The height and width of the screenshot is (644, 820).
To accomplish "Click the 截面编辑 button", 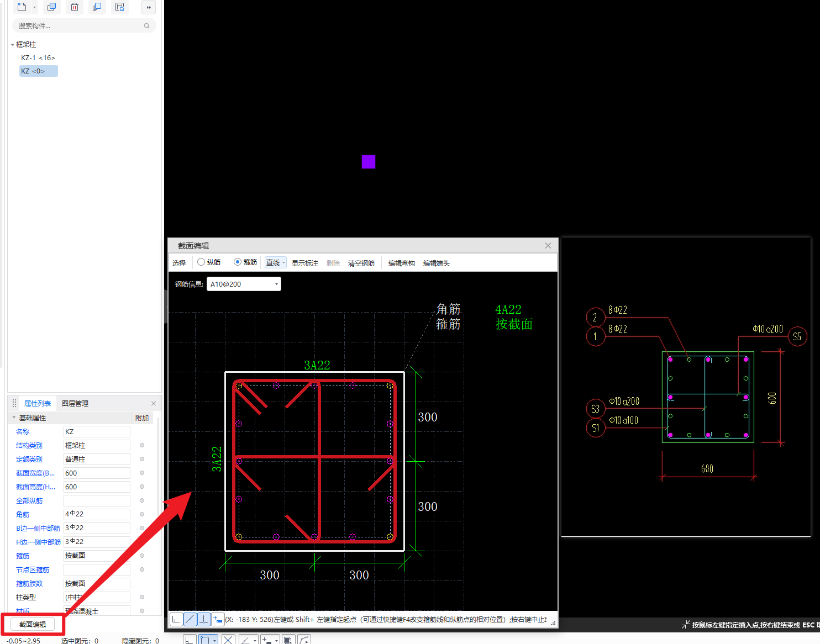I will pyautogui.click(x=33, y=624).
